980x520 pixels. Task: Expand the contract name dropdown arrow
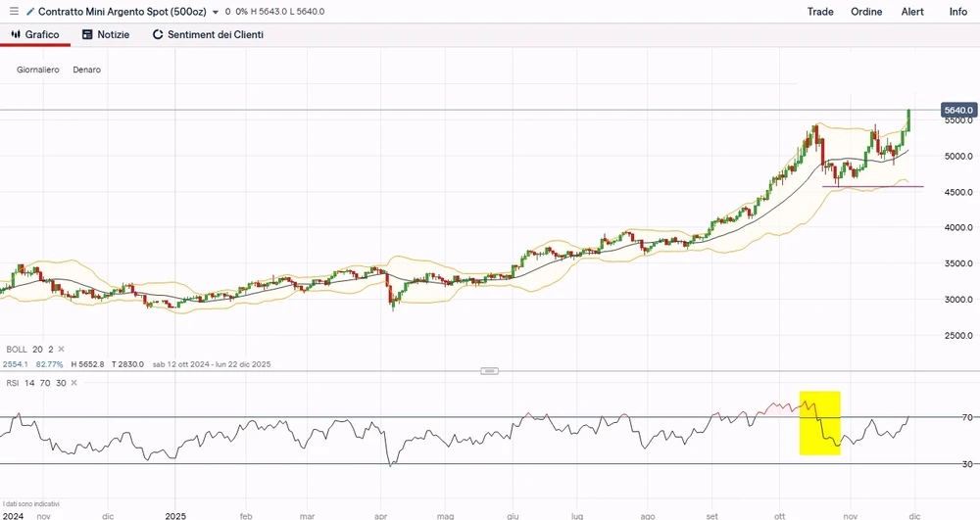click(x=215, y=12)
